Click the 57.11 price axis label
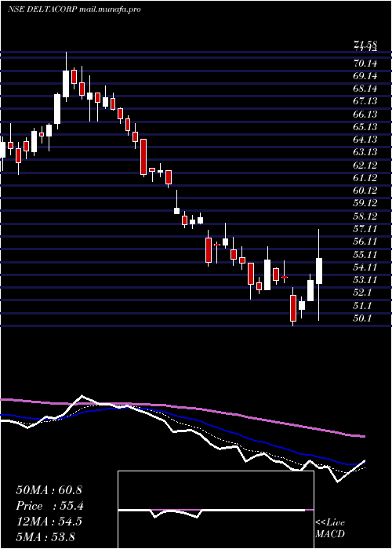The image size is (392, 549). tap(365, 229)
